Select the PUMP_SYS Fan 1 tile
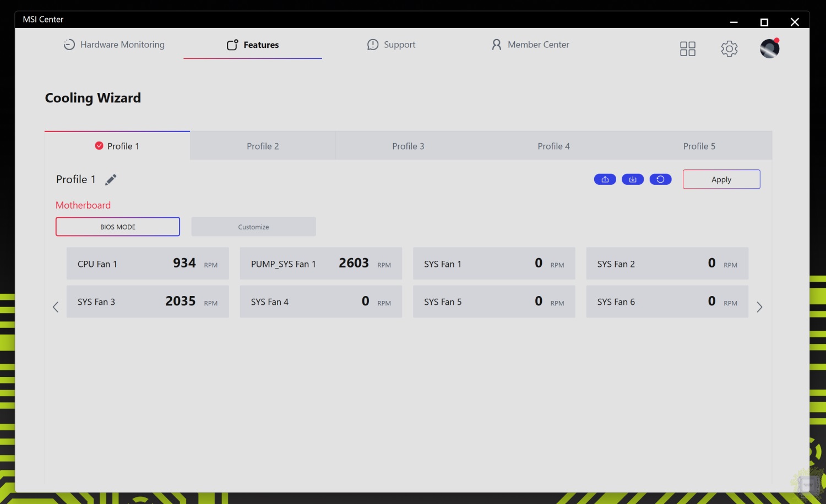Viewport: 826px width, 504px height. 320,264
